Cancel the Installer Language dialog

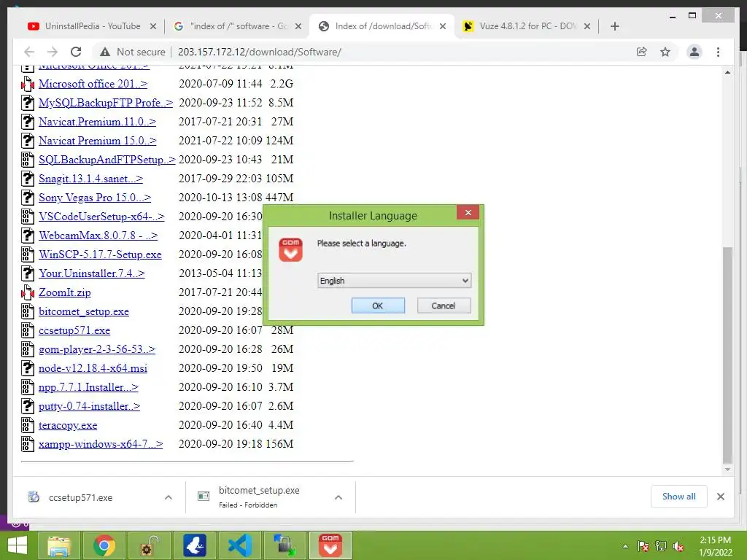444,306
